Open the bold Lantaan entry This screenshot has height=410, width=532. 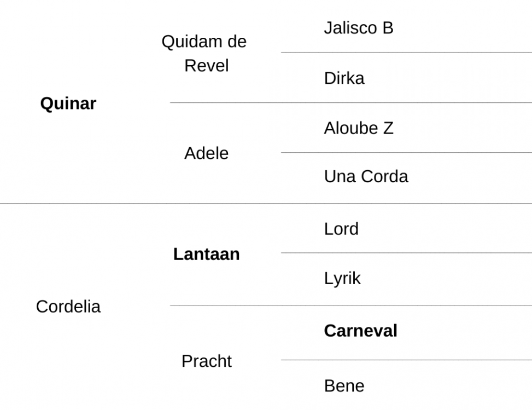[x=206, y=254]
